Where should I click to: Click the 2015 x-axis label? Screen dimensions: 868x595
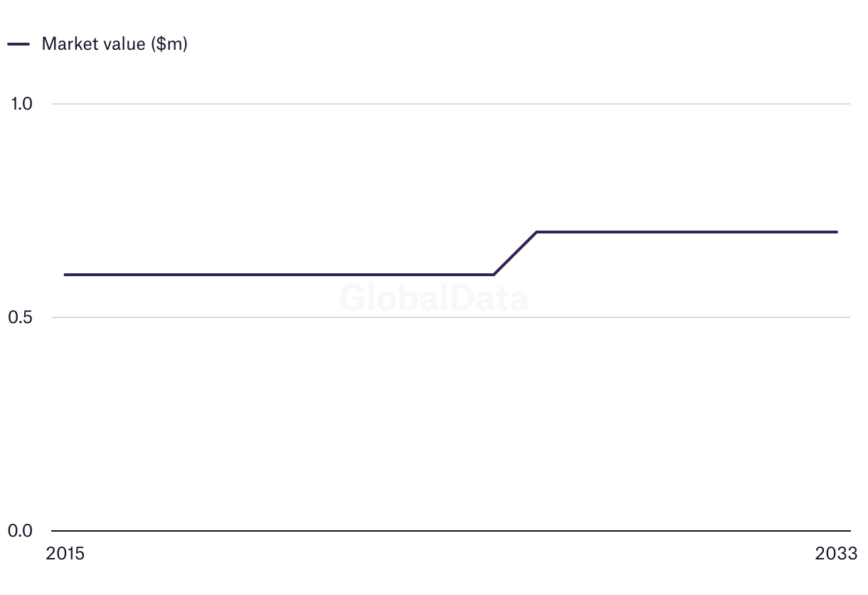(65, 554)
